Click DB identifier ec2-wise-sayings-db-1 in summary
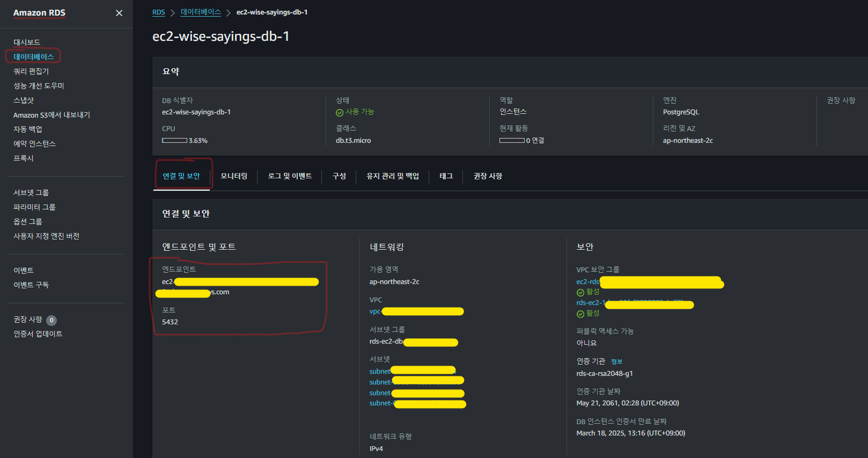This screenshot has width=868, height=458. (196, 112)
